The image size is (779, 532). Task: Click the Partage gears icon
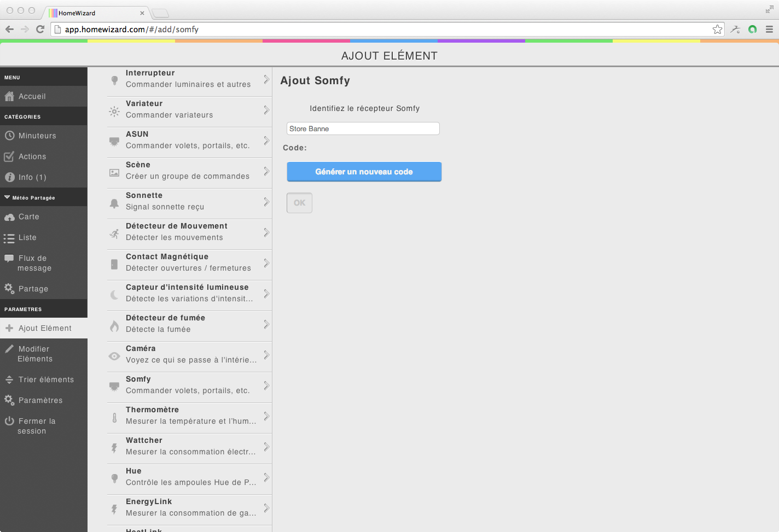click(9, 289)
